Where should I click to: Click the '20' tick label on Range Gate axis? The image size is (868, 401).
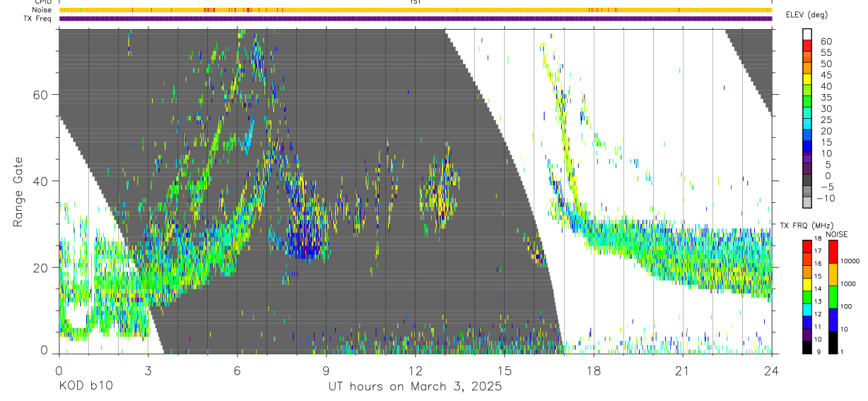(41, 268)
